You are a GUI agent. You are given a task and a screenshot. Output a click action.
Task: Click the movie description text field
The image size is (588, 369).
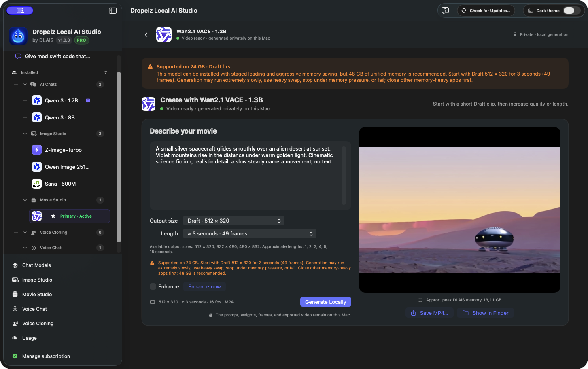(x=250, y=176)
